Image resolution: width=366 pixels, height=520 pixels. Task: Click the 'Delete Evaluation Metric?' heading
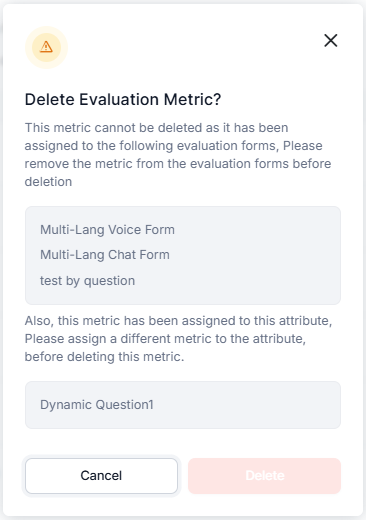[123, 99]
